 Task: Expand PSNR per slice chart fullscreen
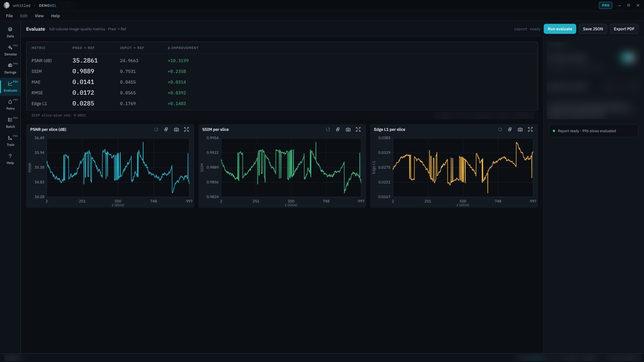coord(186,129)
